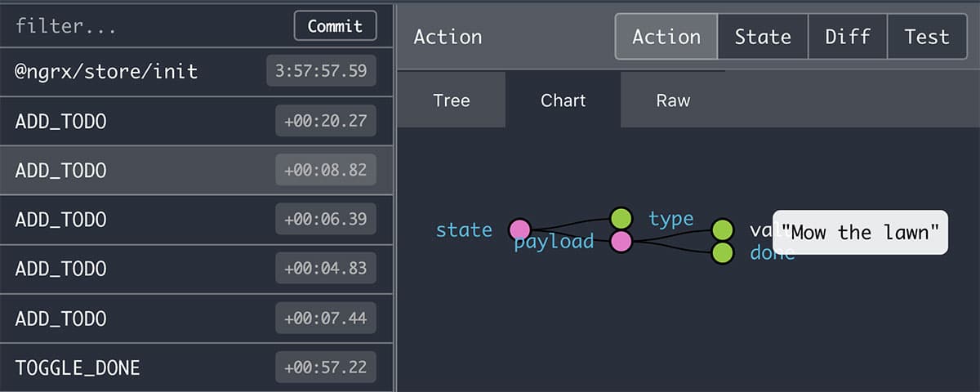Click the 3:57:57.59 timestamp badge
This screenshot has height=392, width=980.
pos(321,72)
